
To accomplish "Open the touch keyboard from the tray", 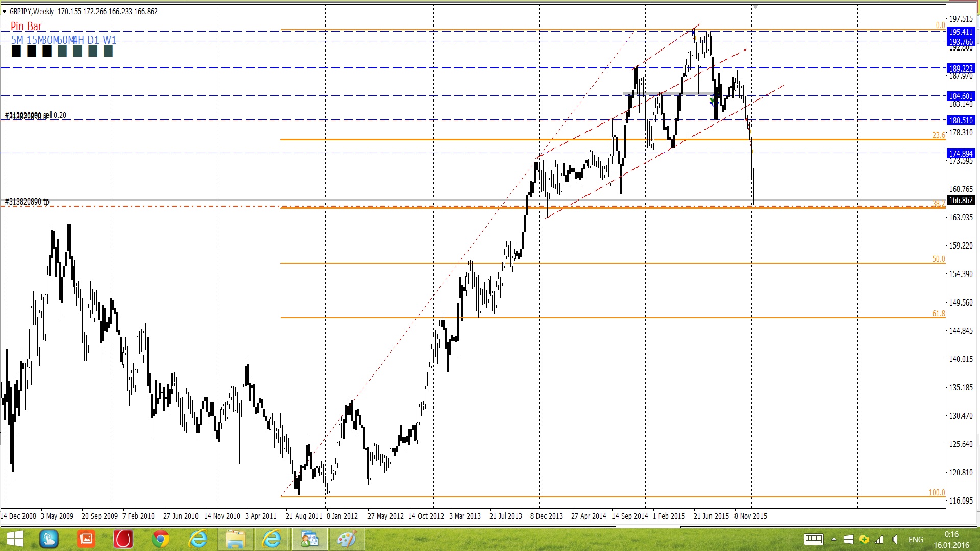I will pos(814,539).
